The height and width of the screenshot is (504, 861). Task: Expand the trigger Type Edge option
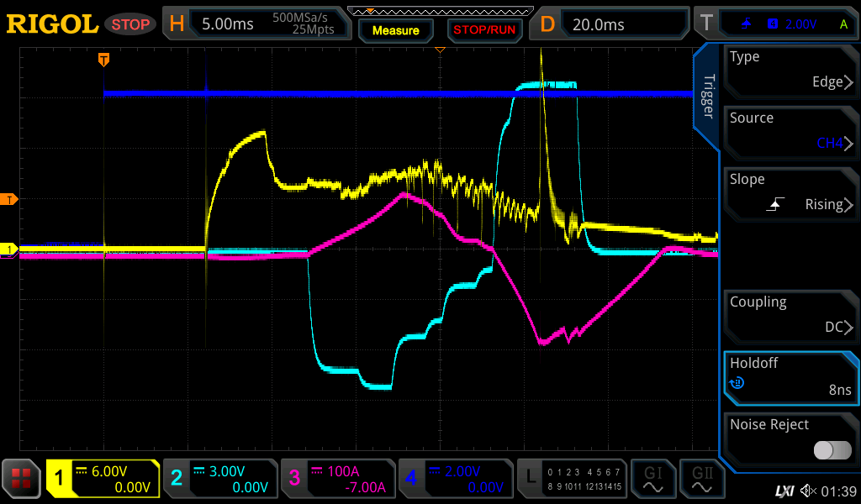pyautogui.click(x=790, y=70)
